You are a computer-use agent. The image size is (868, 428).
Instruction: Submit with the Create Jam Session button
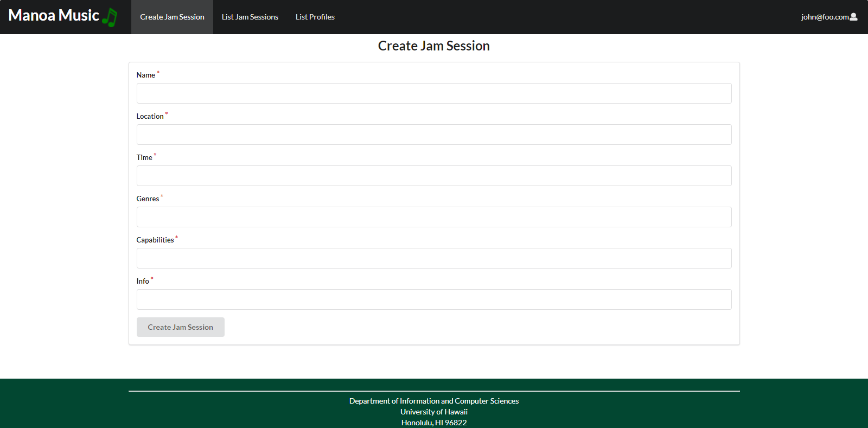click(181, 327)
